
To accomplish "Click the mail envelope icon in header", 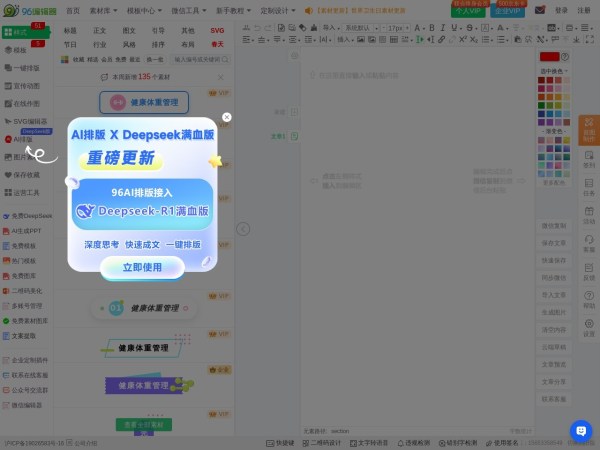I will click(540, 10).
